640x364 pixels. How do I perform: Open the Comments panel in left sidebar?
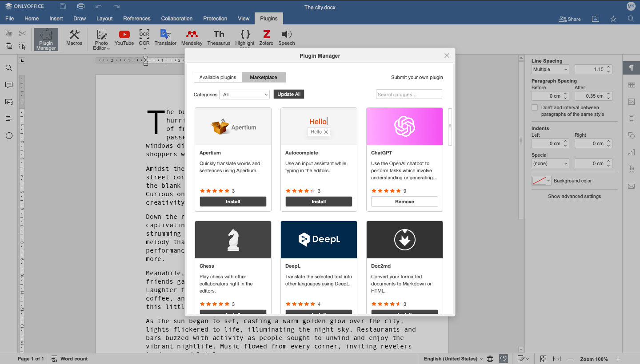[x=9, y=85]
